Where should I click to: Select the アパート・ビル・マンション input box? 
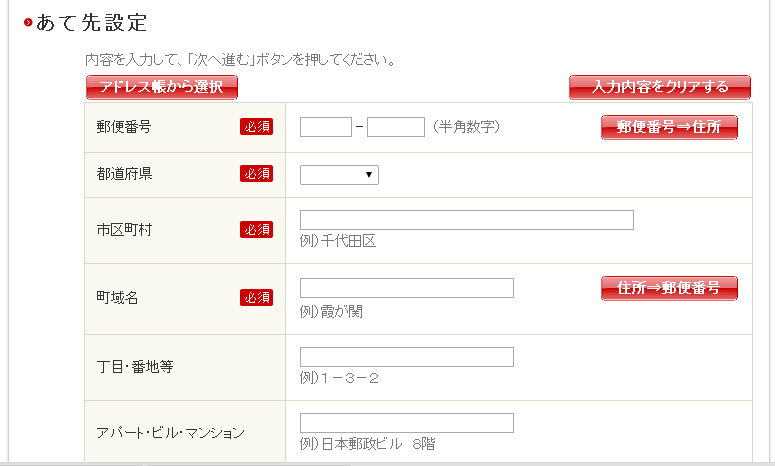[406, 423]
